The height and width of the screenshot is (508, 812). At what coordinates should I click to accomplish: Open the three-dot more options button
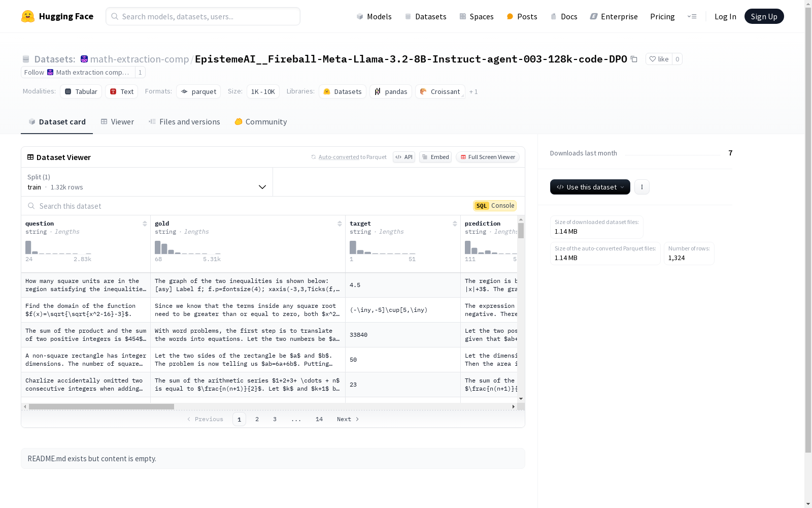[642, 187]
